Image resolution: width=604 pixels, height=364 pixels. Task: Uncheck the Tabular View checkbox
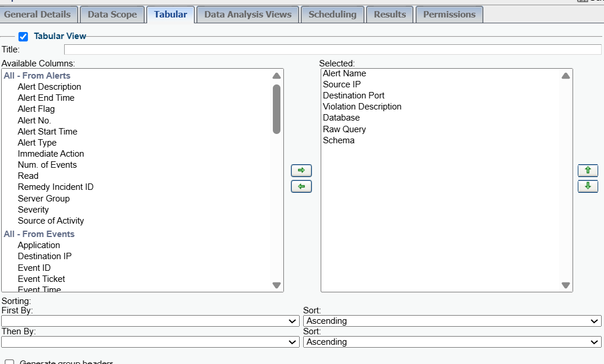[23, 37]
